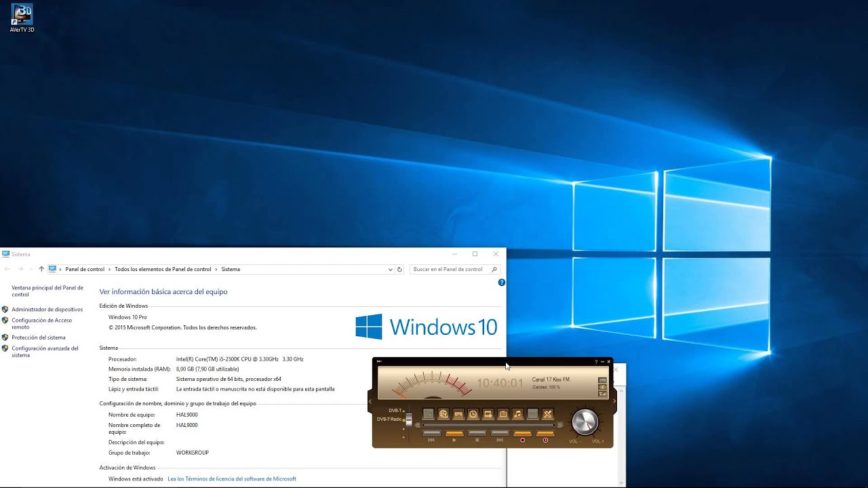Image resolution: width=868 pixels, height=488 pixels.
Task: Open Ventana principal del Panel de control
Action: click(x=47, y=291)
